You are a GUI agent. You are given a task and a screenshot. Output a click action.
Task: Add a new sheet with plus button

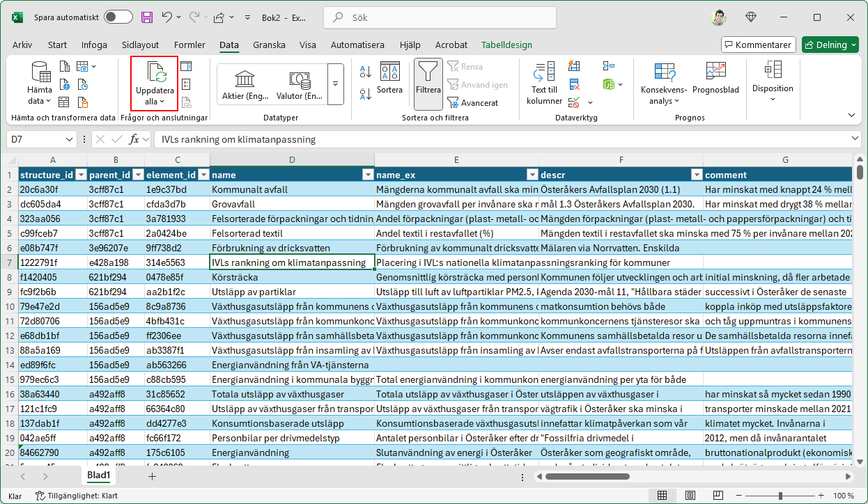coord(152,476)
